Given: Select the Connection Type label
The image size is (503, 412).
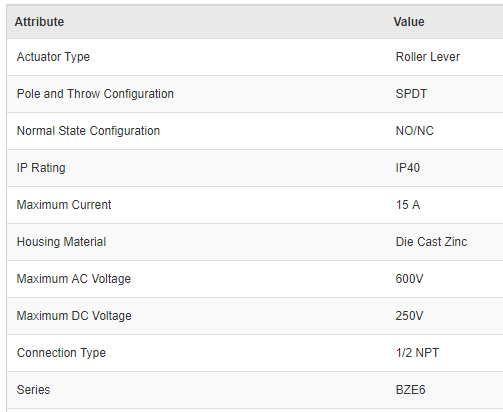Looking at the screenshot, I should [61, 353].
